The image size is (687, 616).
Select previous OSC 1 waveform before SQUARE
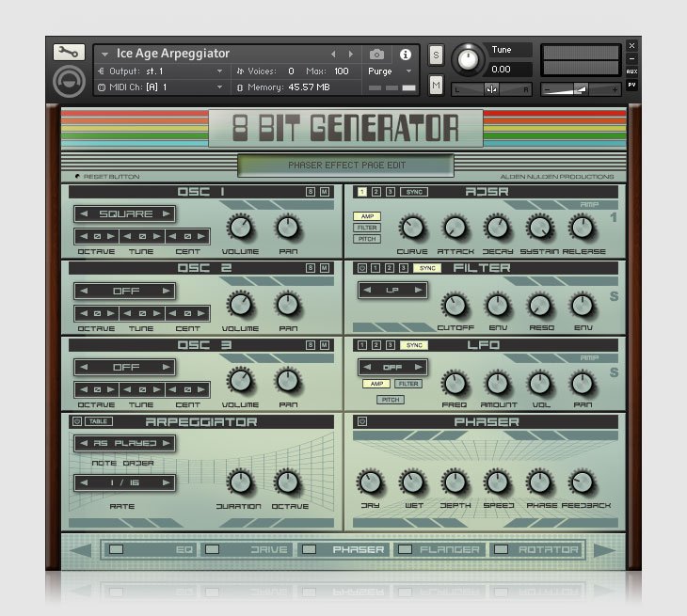click(84, 213)
